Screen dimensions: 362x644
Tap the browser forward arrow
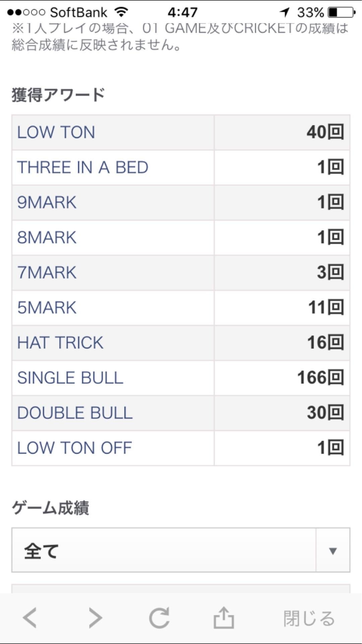(x=95, y=618)
